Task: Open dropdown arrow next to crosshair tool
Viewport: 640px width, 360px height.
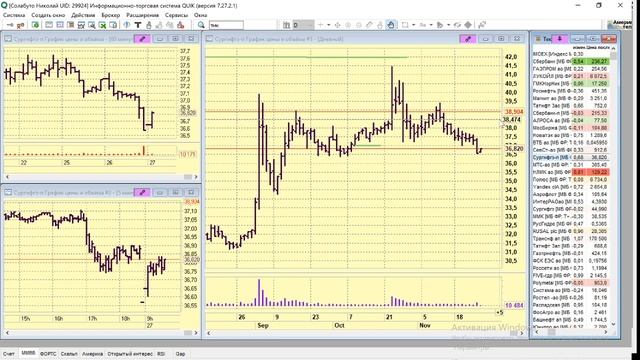Action: click(329, 25)
